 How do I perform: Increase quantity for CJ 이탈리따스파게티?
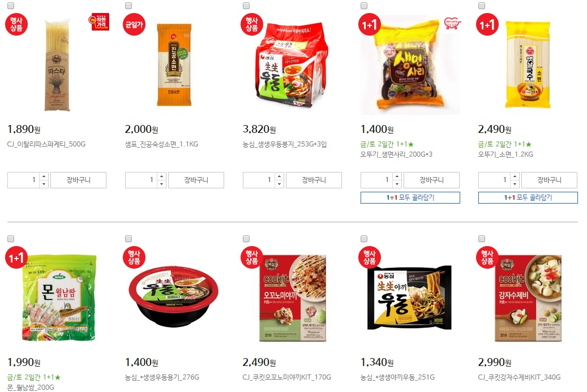pyautogui.click(x=44, y=176)
